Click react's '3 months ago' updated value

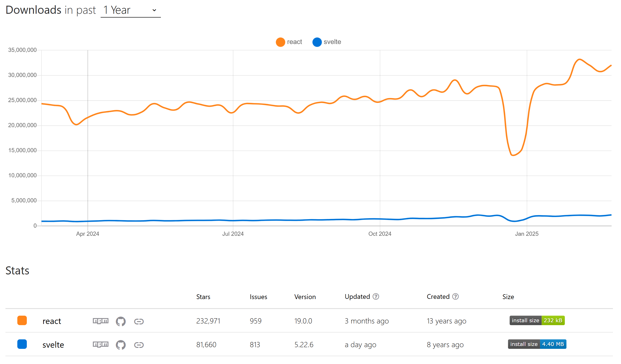pyautogui.click(x=367, y=321)
